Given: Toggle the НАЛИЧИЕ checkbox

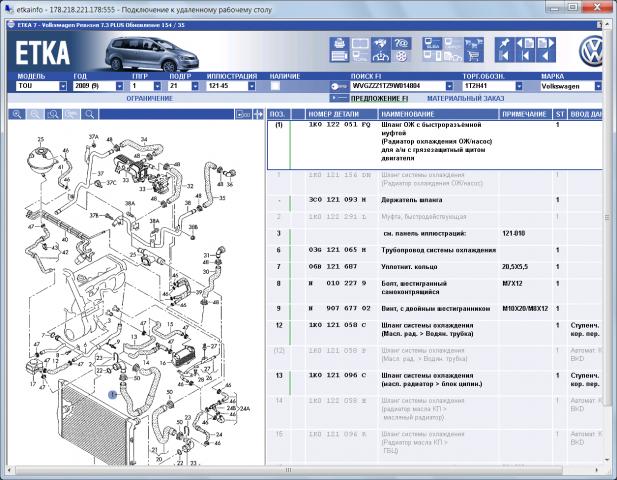Looking at the screenshot, I should (x=275, y=86).
